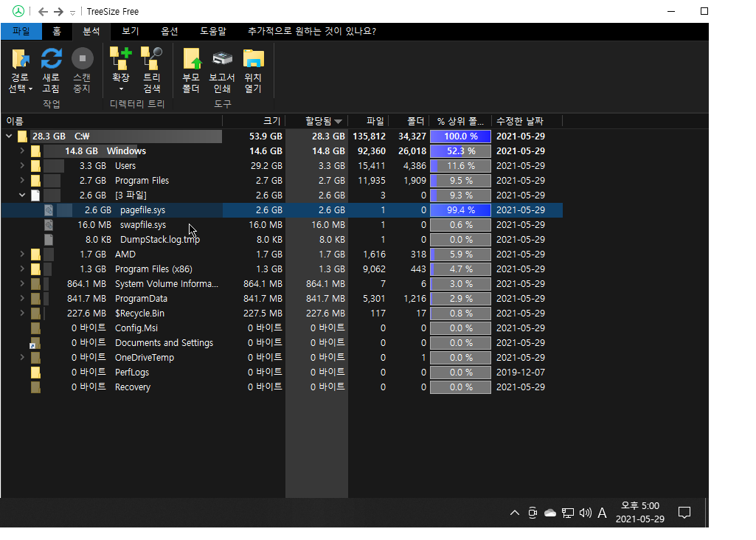This screenshot has height=540, width=756.
Task: Click the TreeSize app logo in title bar
Action: pyautogui.click(x=18, y=11)
